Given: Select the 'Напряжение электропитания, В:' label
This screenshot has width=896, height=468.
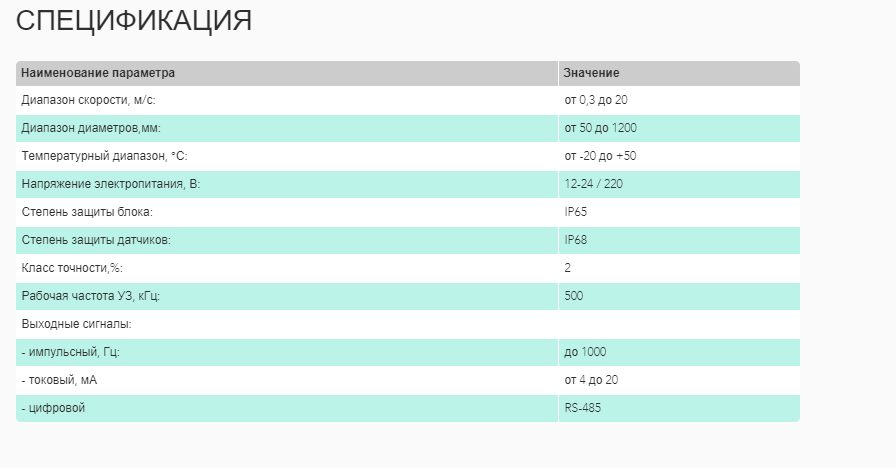Looking at the screenshot, I should (x=110, y=184).
